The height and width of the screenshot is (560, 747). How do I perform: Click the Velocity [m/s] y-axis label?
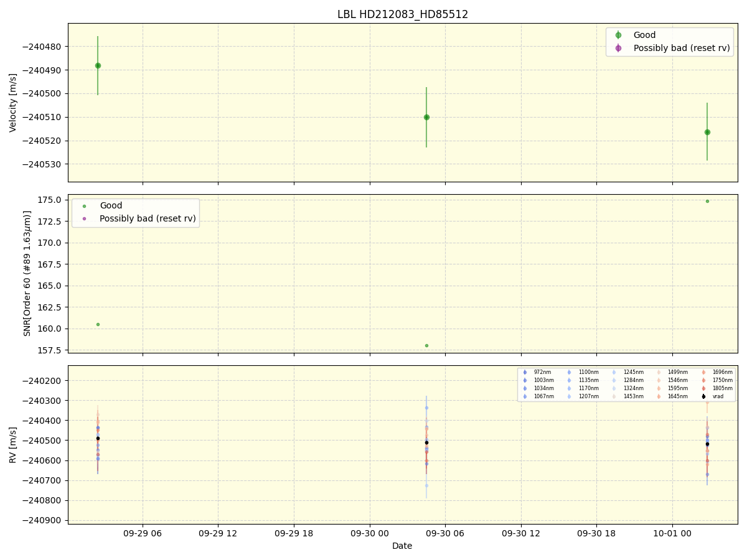pos(13,103)
